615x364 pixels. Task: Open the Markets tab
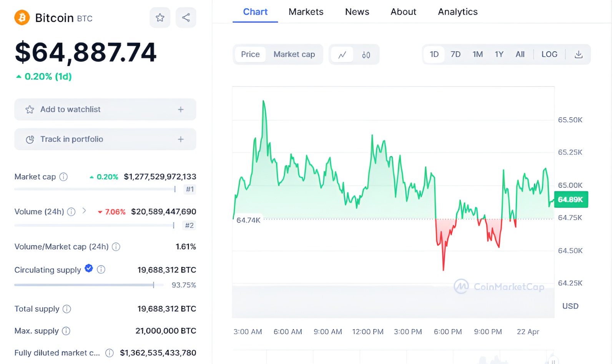(306, 12)
